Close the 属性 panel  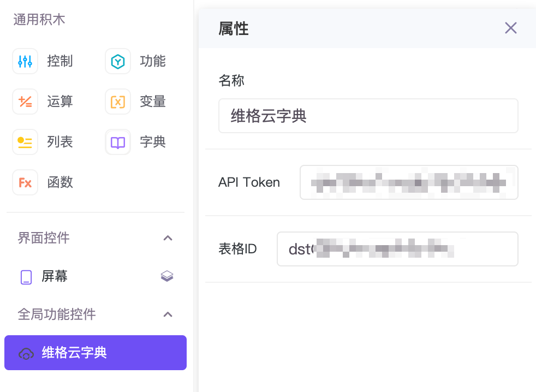(511, 28)
